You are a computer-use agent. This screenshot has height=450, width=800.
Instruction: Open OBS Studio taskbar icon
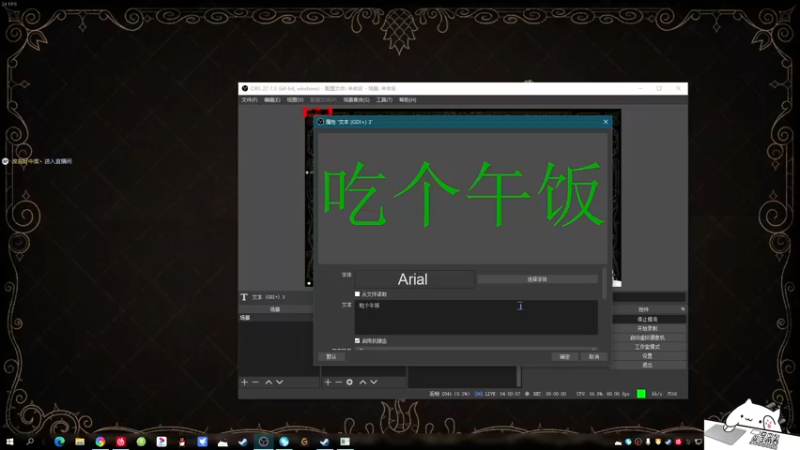tap(264, 442)
